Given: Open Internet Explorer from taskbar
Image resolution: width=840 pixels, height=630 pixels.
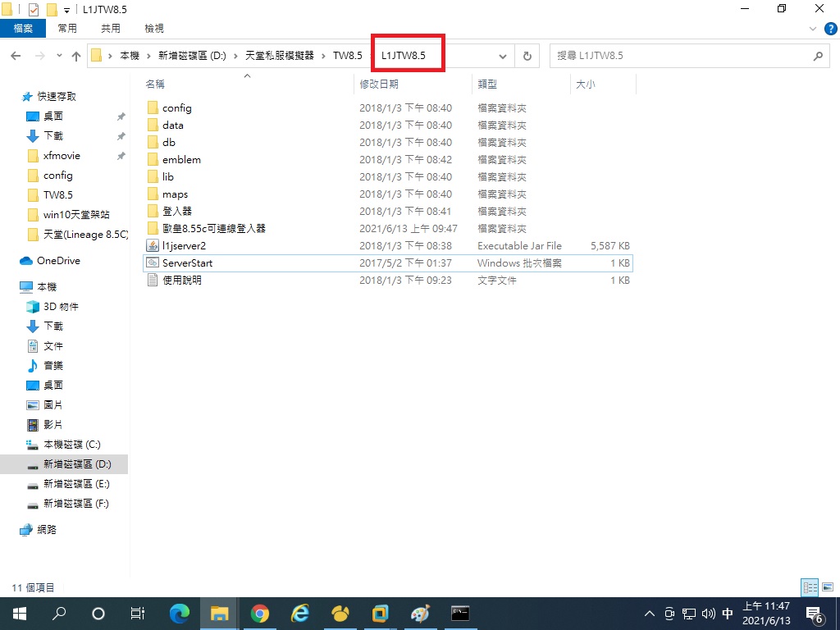Looking at the screenshot, I should point(300,614).
